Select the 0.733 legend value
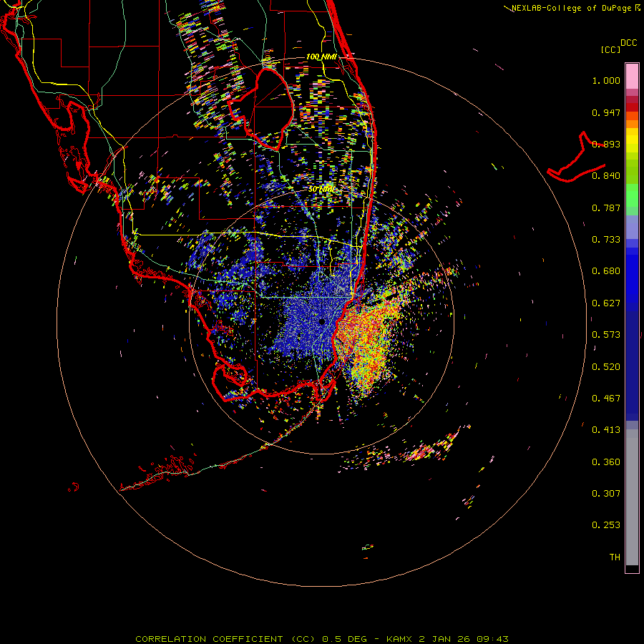 [606, 240]
